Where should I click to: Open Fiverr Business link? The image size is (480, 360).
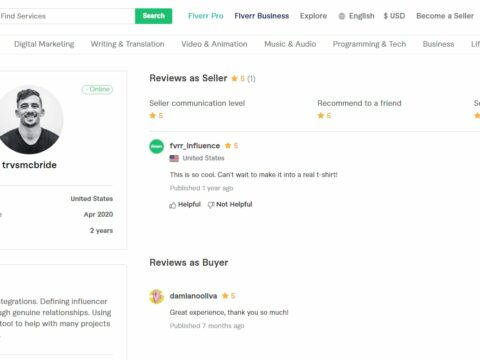[x=262, y=16]
